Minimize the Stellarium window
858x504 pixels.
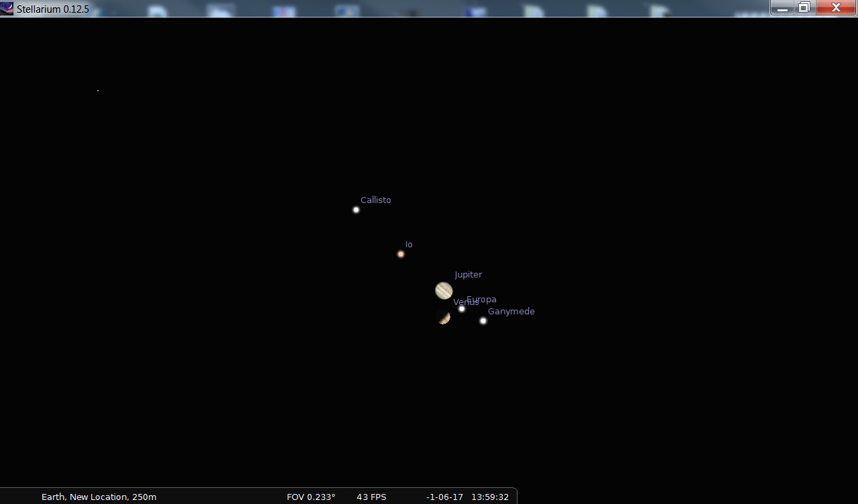coord(782,8)
